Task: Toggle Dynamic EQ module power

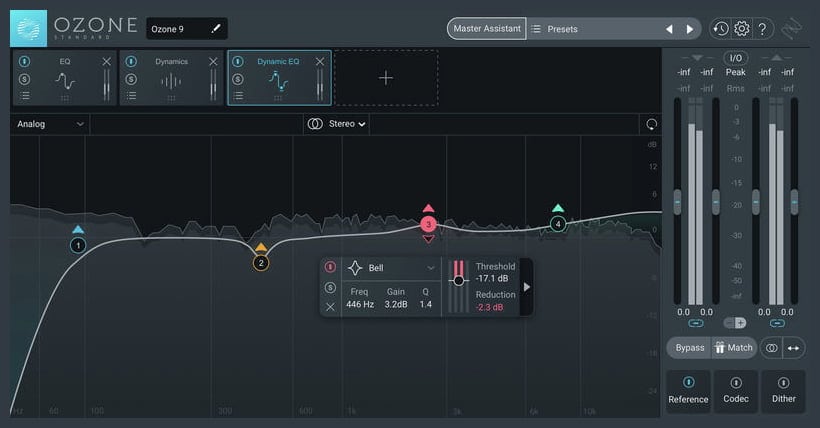Action: [x=238, y=61]
